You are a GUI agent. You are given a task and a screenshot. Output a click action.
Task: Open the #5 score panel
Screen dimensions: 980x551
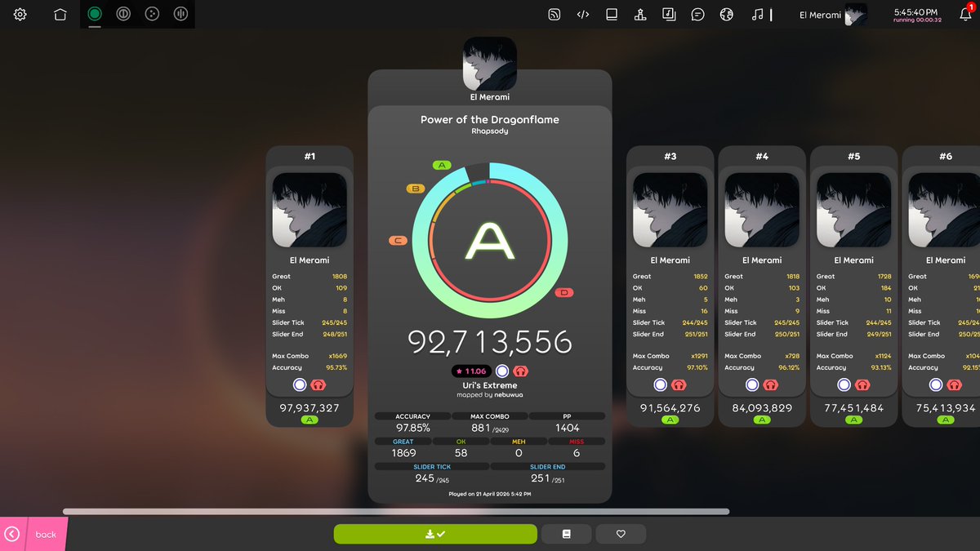point(853,287)
